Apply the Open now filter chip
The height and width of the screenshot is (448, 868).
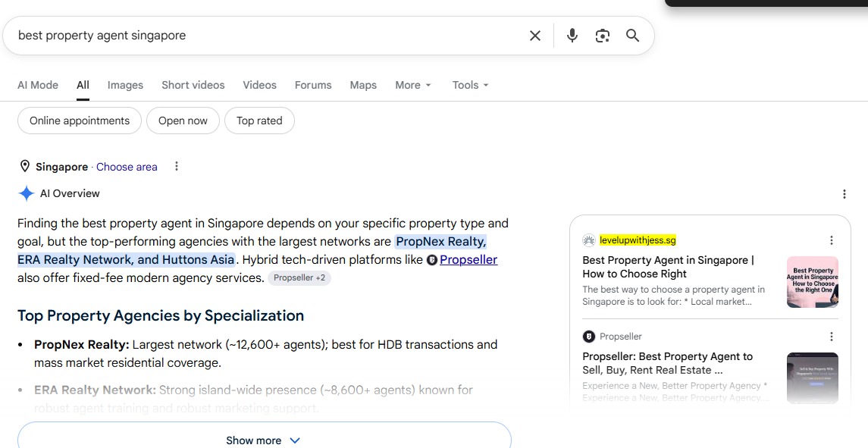[183, 121]
